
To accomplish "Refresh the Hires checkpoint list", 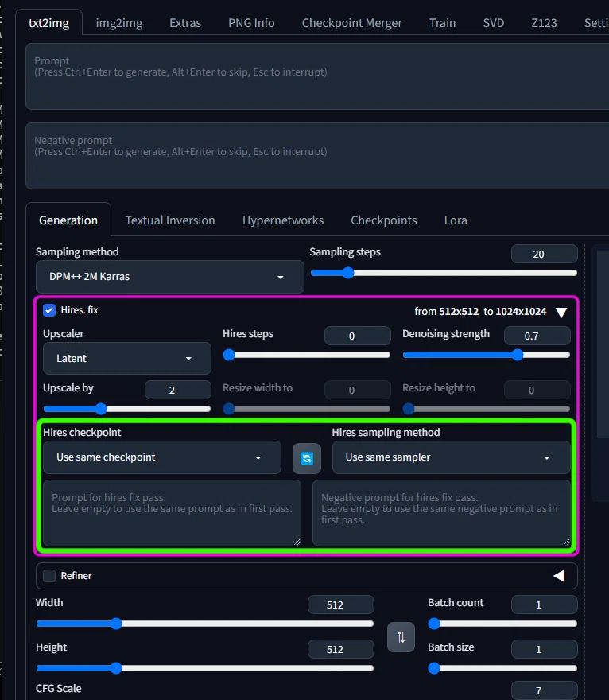I will pyautogui.click(x=307, y=458).
